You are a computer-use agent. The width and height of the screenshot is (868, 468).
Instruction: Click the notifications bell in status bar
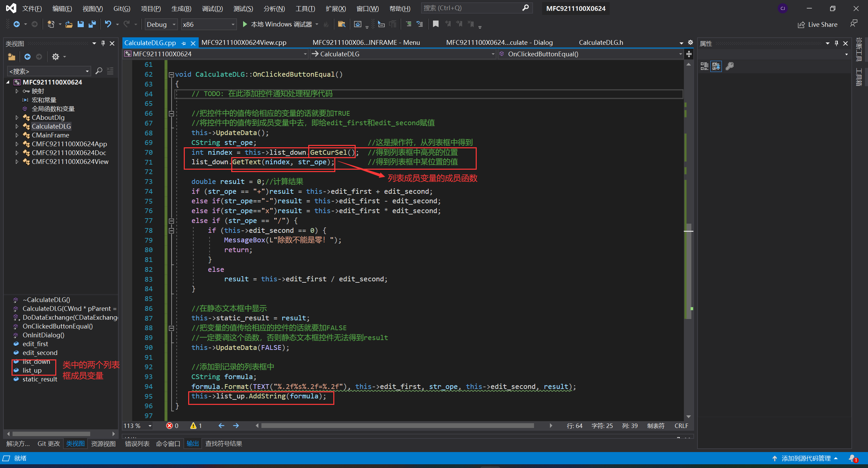(x=852, y=458)
